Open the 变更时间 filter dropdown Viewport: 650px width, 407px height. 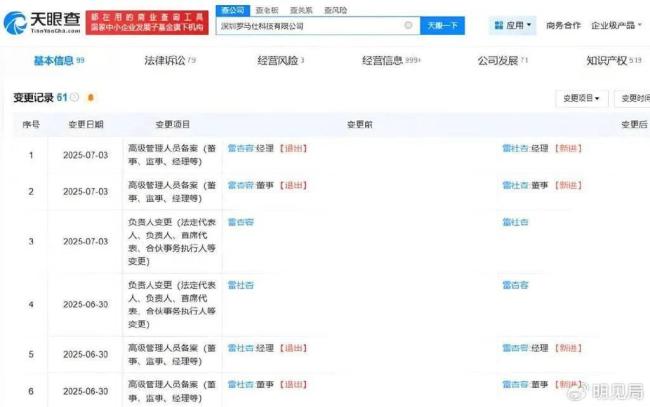coord(634,98)
